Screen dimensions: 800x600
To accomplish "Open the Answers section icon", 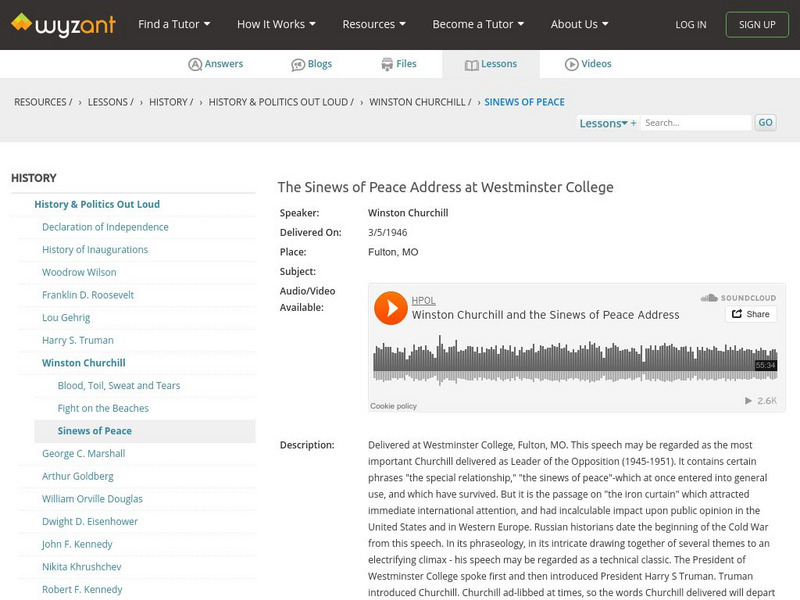I will pyautogui.click(x=195, y=64).
